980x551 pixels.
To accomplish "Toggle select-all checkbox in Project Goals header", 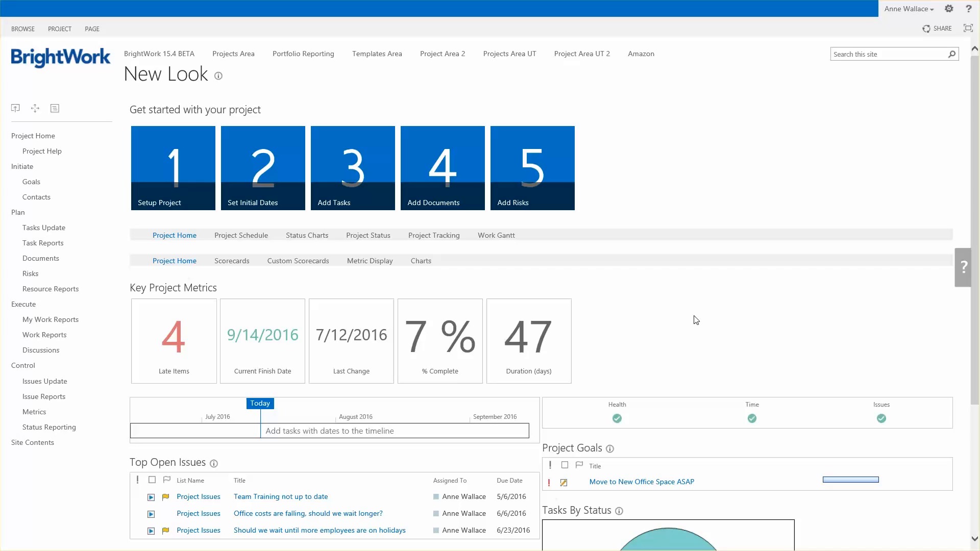I will [x=565, y=465].
